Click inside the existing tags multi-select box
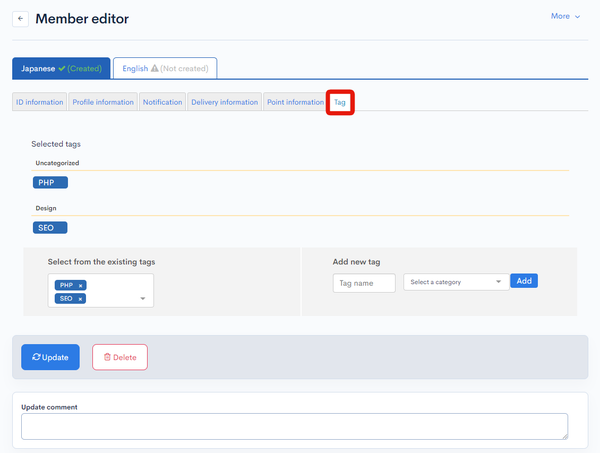Viewport: 600px width, 453px height. click(x=101, y=290)
